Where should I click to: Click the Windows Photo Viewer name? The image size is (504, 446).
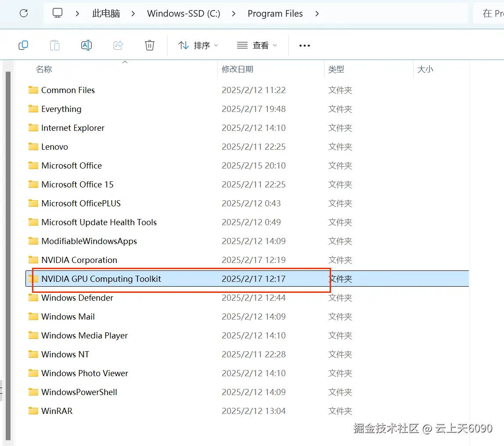tap(85, 374)
